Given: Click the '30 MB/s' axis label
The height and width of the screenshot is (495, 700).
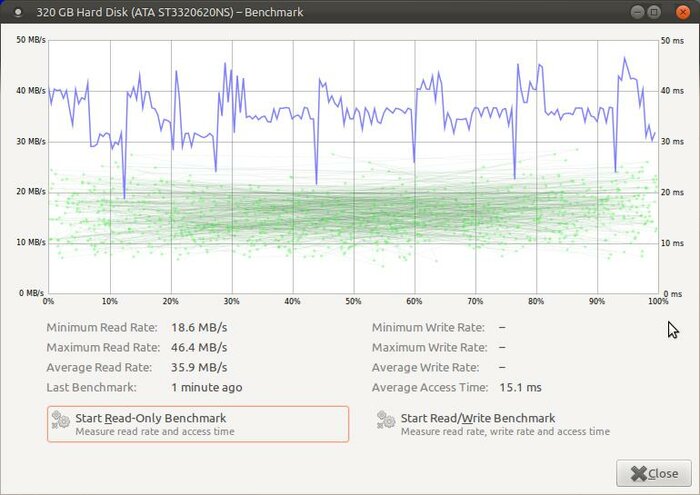Looking at the screenshot, I should [31, 141].
